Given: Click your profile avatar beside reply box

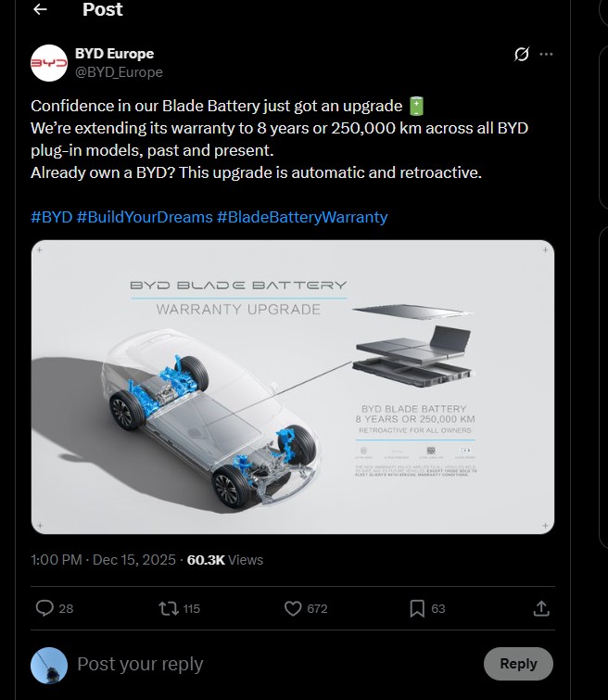Looking at the screenshot, I should tap(48, 664).
